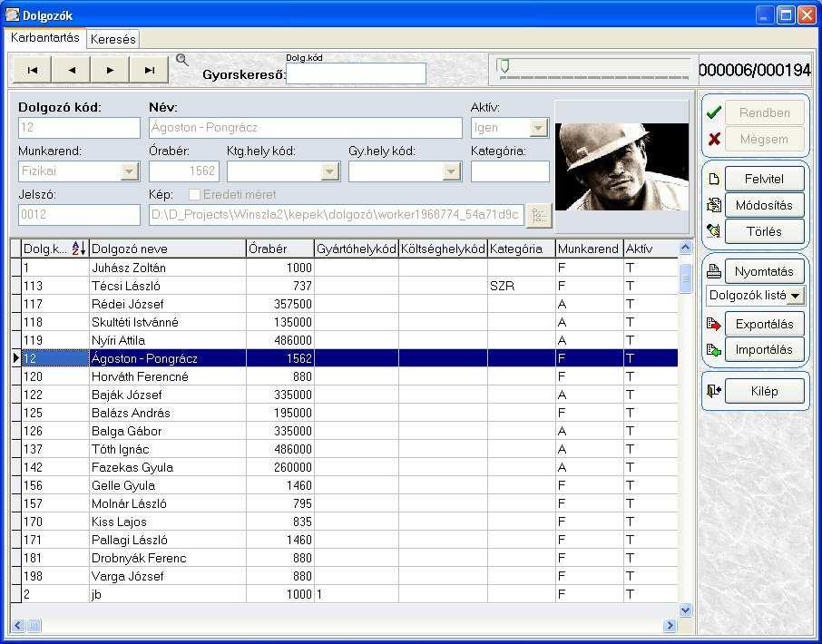Click the Kilép button
Viewport: 822px width, 644px height.
pyautogui.click(x=764, y=391)
